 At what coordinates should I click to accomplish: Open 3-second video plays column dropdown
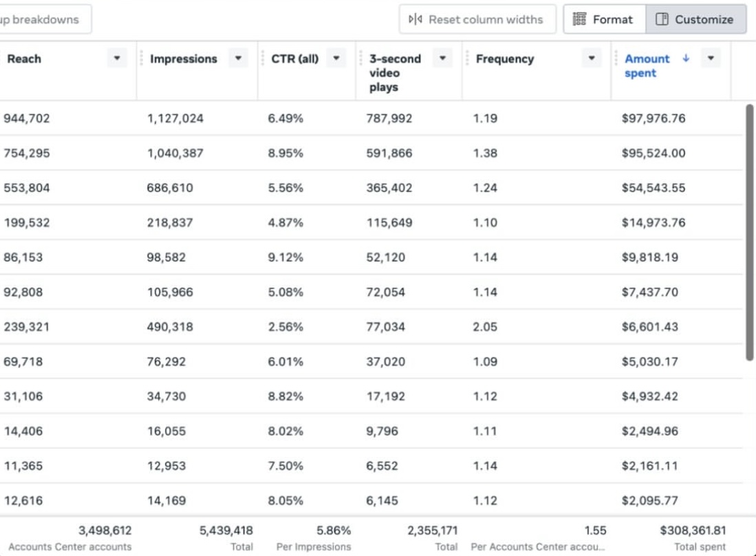click(443, 58)
